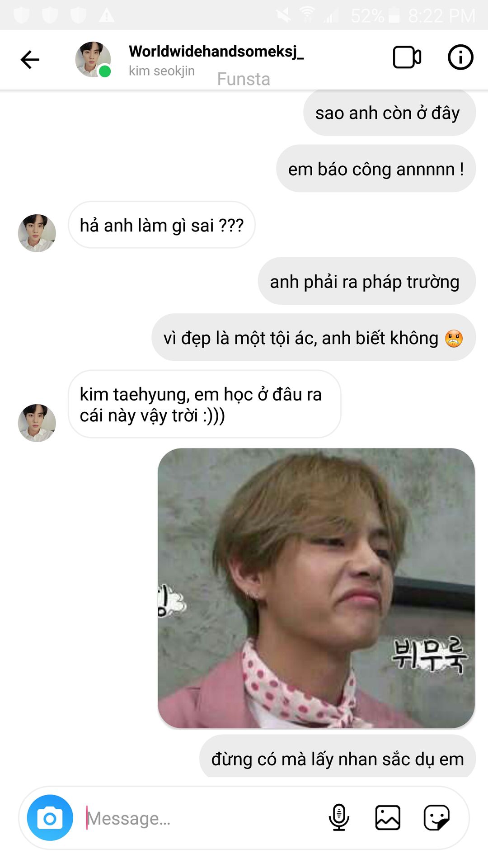Tap the header profile avatar
Screen dimensions: 488x868
(x=93, y=60)
